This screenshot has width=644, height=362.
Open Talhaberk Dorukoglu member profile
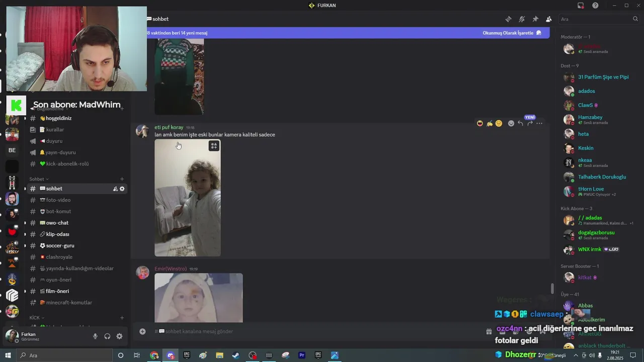pyautogui.click(x=599, y=177)
